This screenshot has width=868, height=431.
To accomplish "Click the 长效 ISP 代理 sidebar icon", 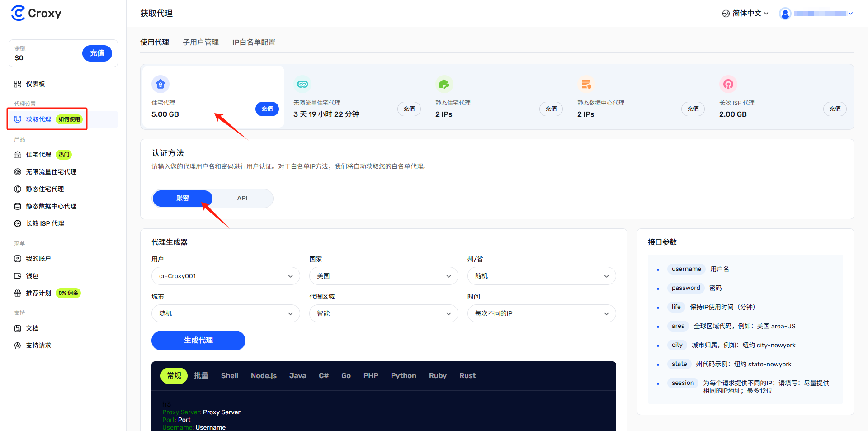I will [x=18, y=223].
